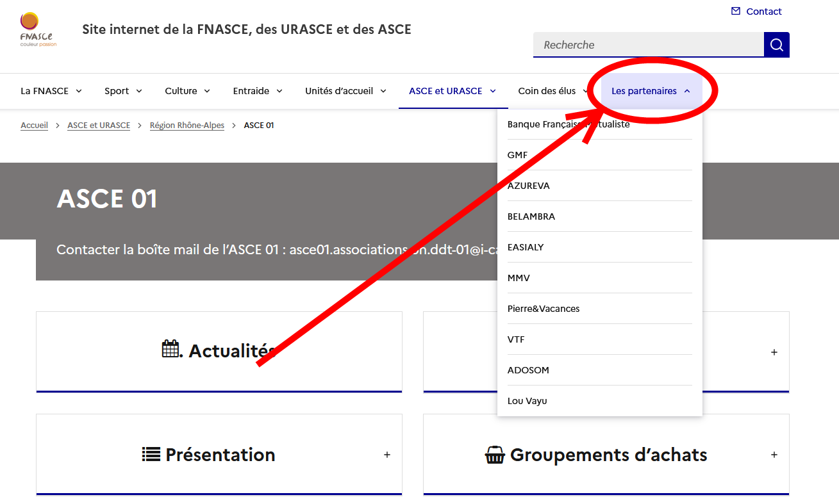Click the current 'ASCE 01' breadcrumb text
Viewport: 839px width, 504px height.
pyautogui.click(x=259, y=126)
